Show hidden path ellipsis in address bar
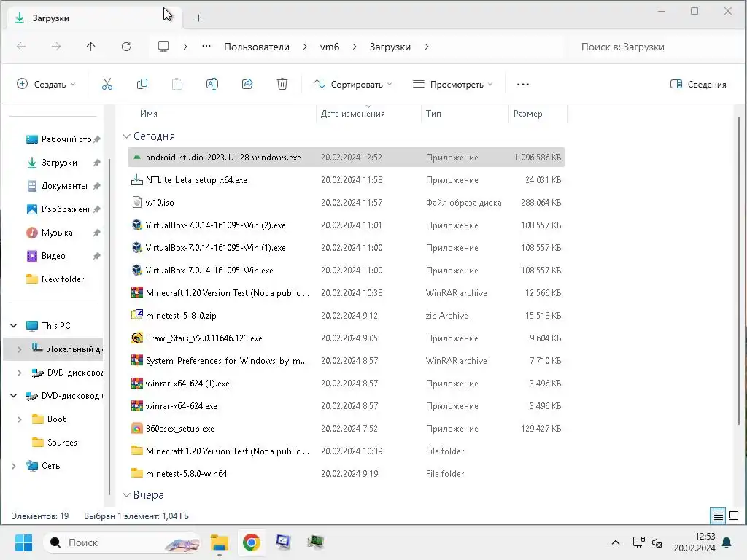Screen dimensions: 747x560 pos(206,46)
